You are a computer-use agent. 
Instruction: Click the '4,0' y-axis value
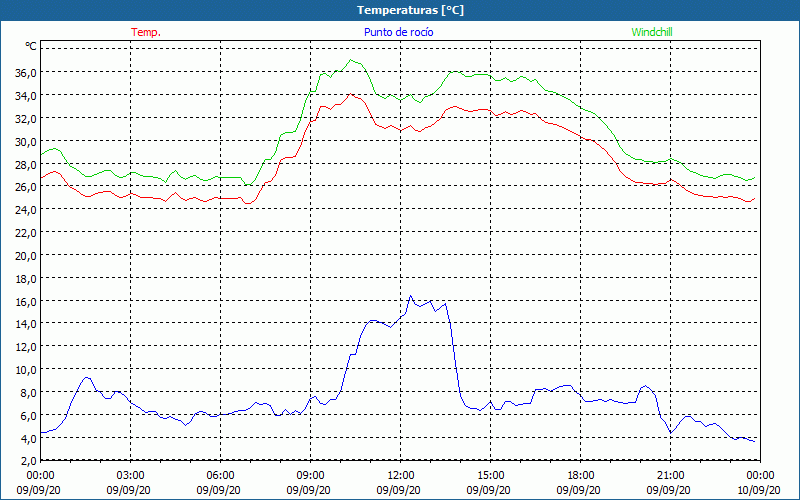pos(28,439)
